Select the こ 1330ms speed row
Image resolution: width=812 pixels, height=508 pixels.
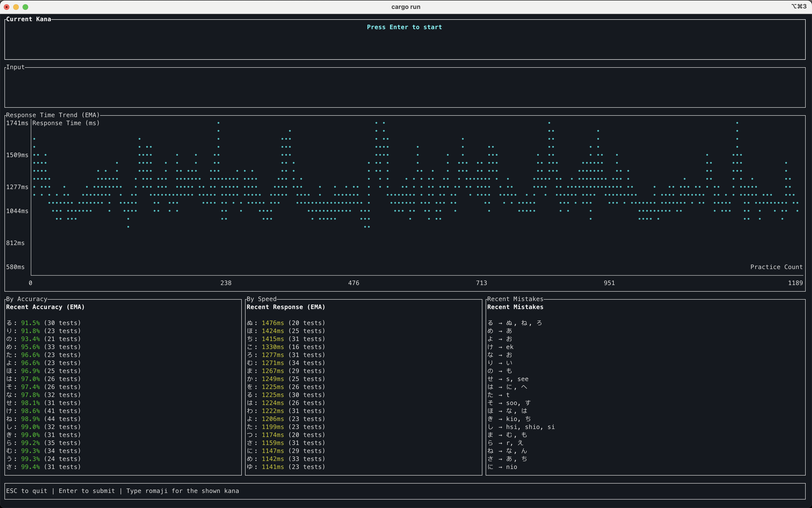(286, 347)
